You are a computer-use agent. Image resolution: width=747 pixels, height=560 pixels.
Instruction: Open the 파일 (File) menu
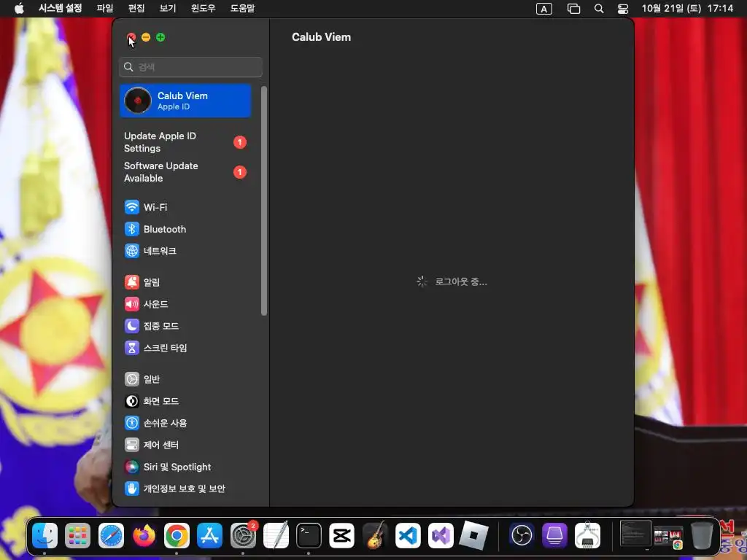pyautogui.click(x=105, y=9)
